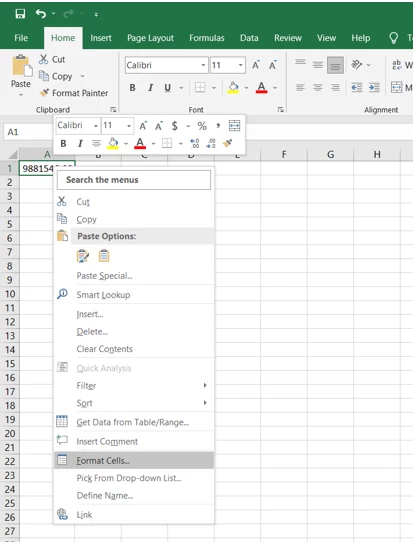The height and width of the screenshot is (542, 413).
Task: Select Bottom Align in Alignment group
Action: (x=335, y=65)
